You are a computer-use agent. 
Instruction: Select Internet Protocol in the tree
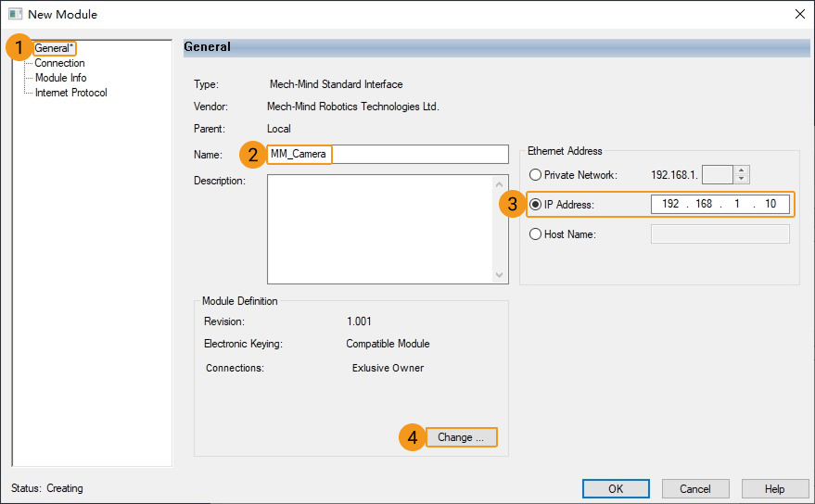click(70, 93)
